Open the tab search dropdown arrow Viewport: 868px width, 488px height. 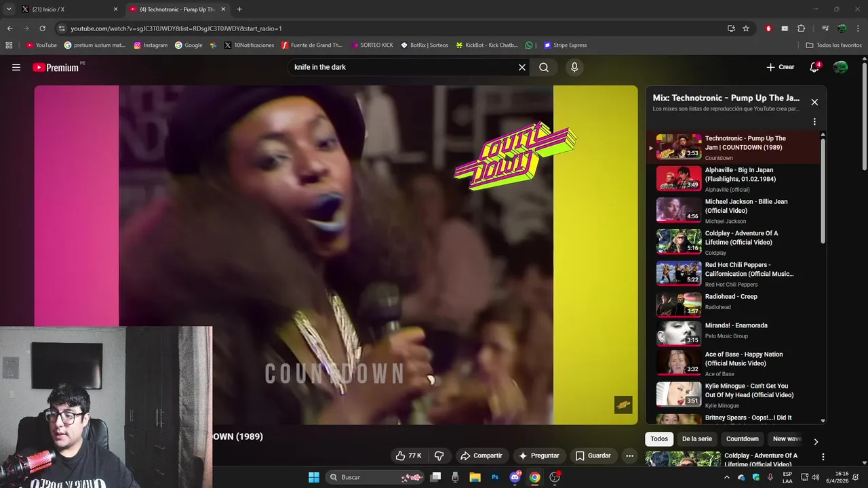(9, 9)
